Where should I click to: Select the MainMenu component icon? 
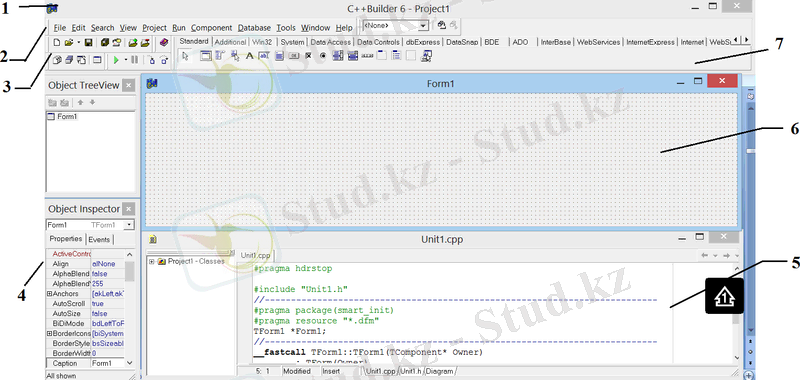point(220,56)
